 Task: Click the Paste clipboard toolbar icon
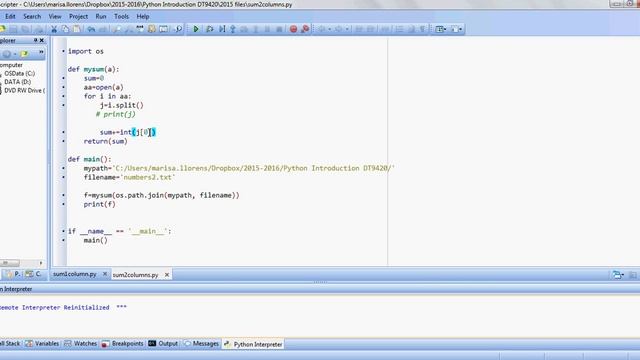point(76,29)
